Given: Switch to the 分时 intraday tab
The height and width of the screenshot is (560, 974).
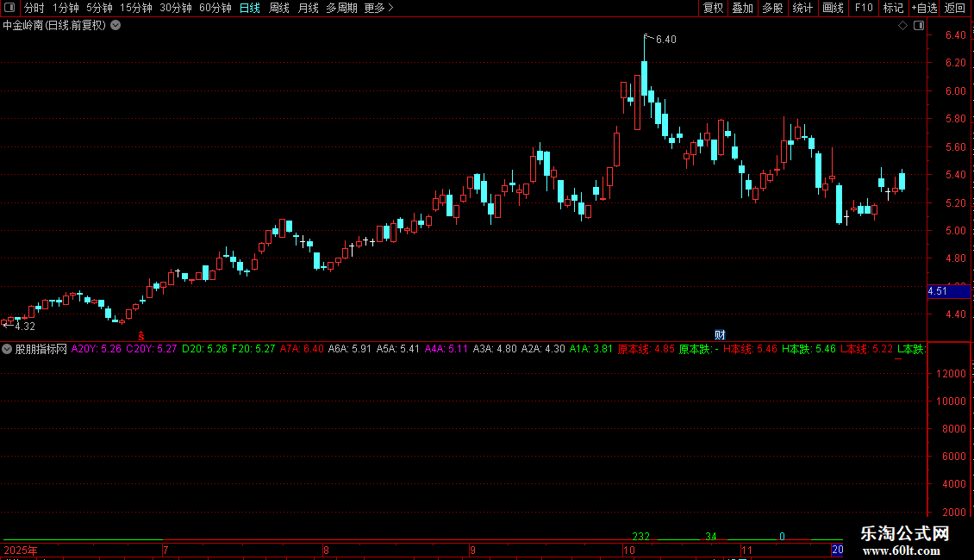Looking at the screenshot, I should tap(34, 8).
